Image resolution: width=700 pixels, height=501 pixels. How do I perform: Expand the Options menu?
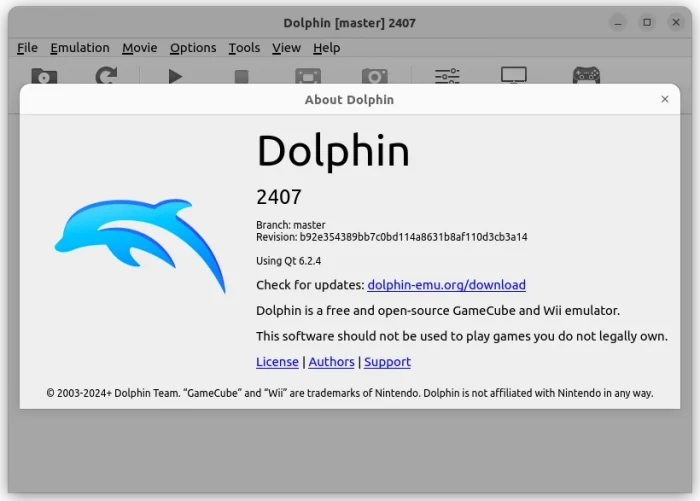click(x=193, y=47)
